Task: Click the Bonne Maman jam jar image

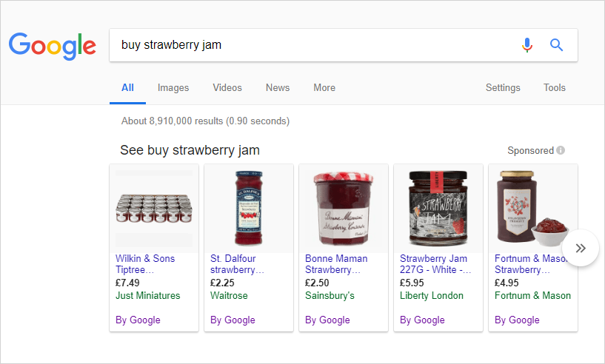Action: (344, 209)
